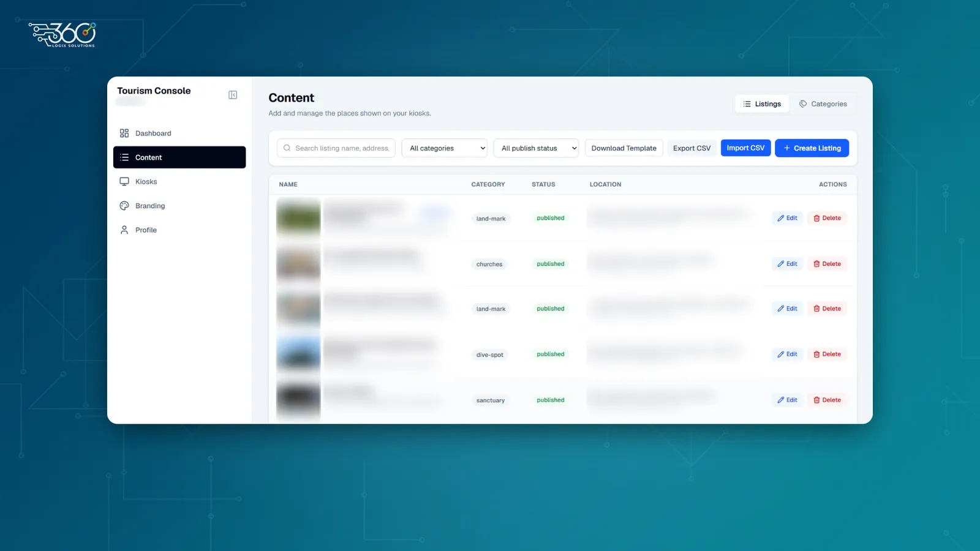
Task: Click the LOCATION column header
Action: coord(605,184)
